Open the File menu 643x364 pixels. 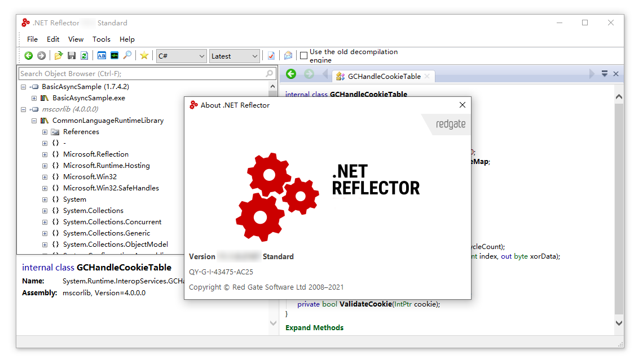(32, 39)
